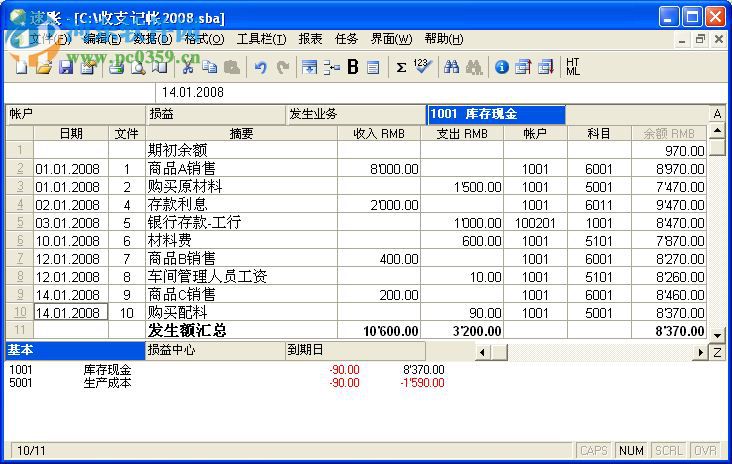
Task: Click the 发生额汇总 summary cell
Action: coord(241,330)
